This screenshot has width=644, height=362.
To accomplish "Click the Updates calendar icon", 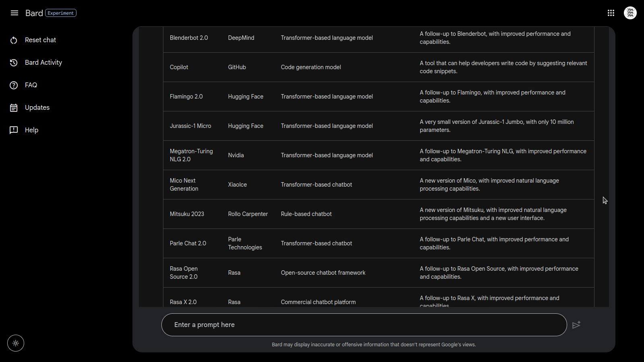I will [14, 108].
